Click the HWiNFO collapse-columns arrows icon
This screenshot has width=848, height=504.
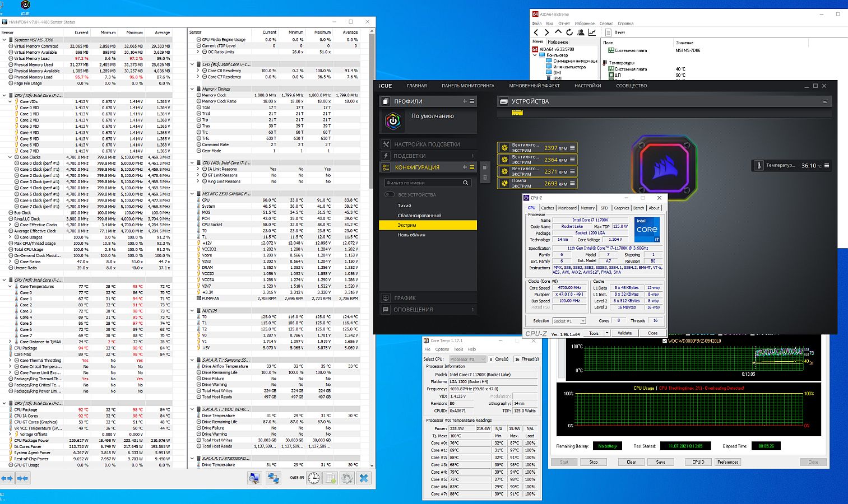tap(23, 478)
